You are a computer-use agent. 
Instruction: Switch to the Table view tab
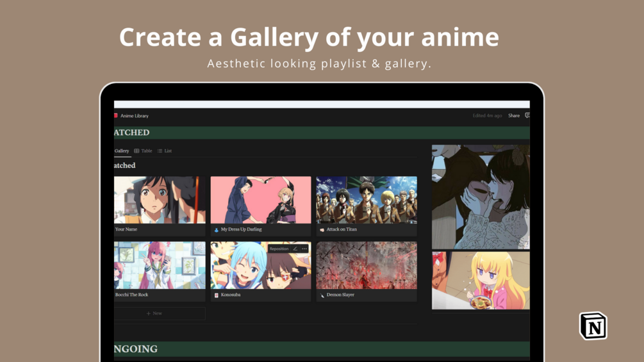[x=143, y=151]
